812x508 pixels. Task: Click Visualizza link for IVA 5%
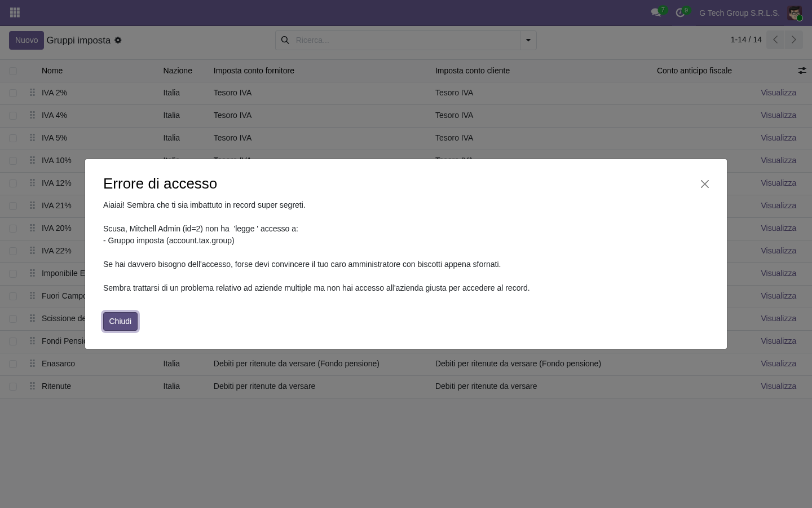778,138
